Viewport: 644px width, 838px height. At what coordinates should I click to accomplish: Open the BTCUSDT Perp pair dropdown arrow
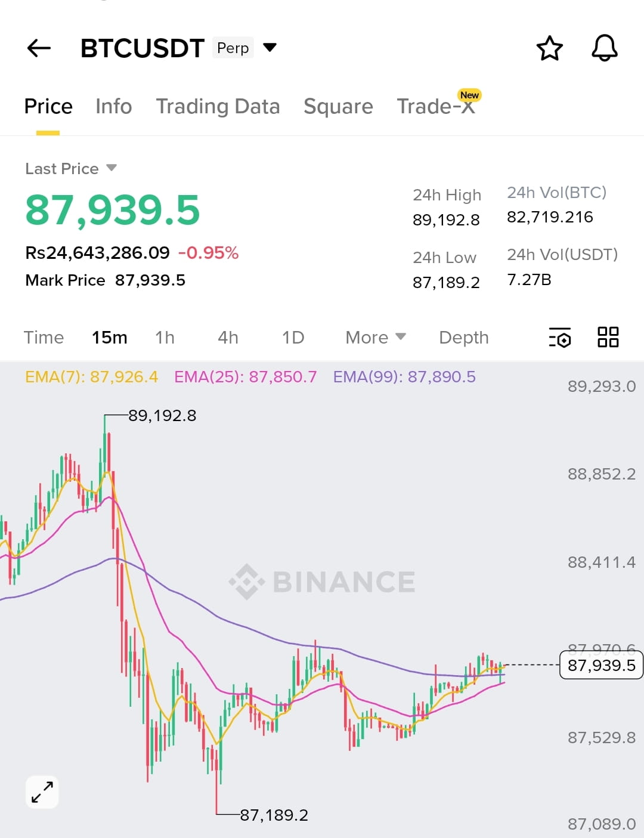point(270,47)
